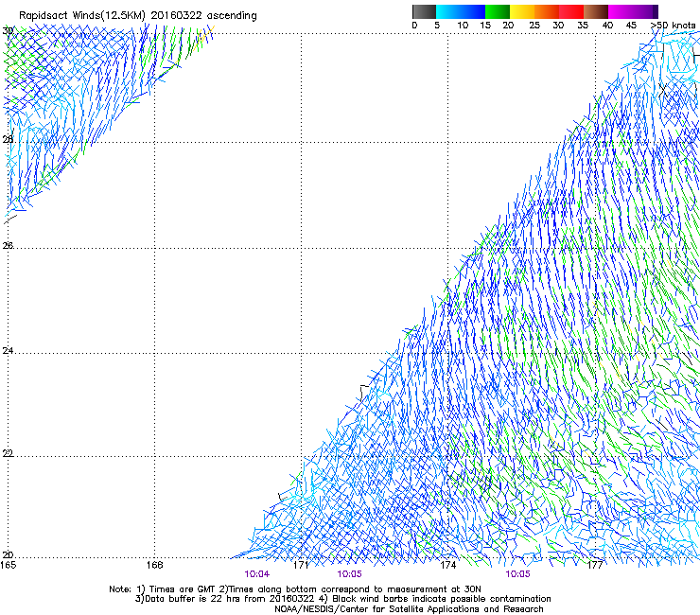Click the latitude axis label '22'
Image resolution: width=700 pixels, height=615 pixels.
click(x=8, y=453)
